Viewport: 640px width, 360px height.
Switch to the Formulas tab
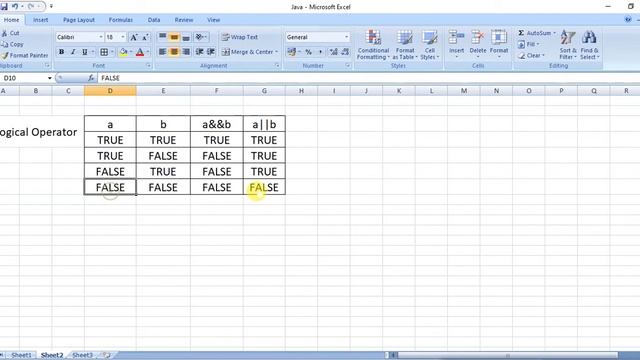[120, 20]
